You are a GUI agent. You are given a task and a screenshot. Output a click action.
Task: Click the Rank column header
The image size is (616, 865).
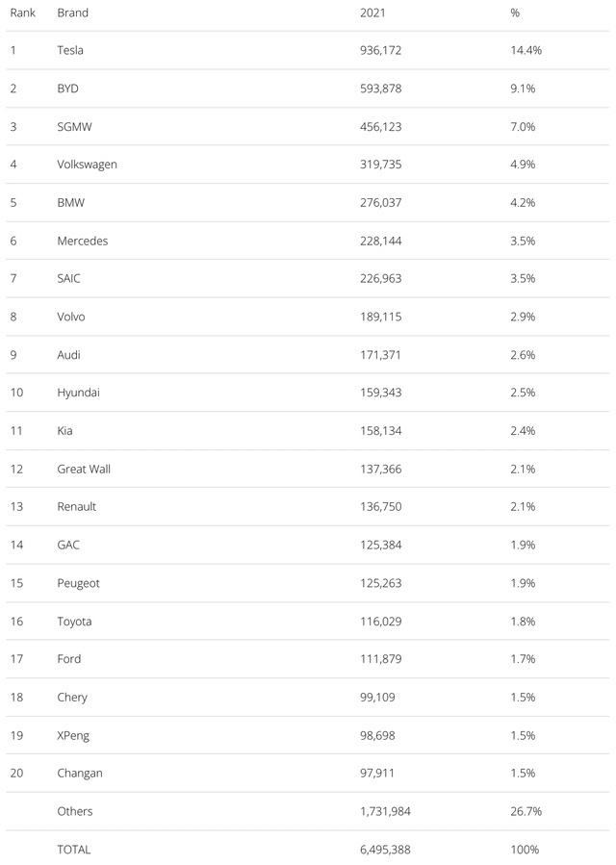point(23,13)
